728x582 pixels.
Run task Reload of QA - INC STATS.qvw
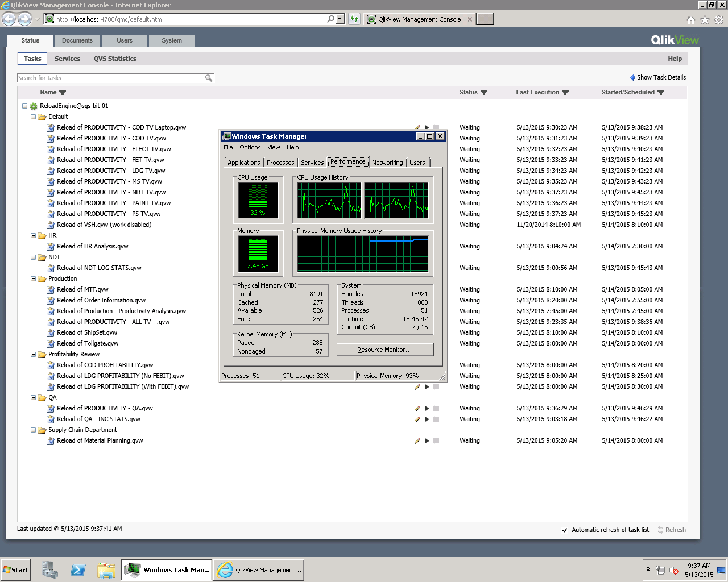(427, 419)
